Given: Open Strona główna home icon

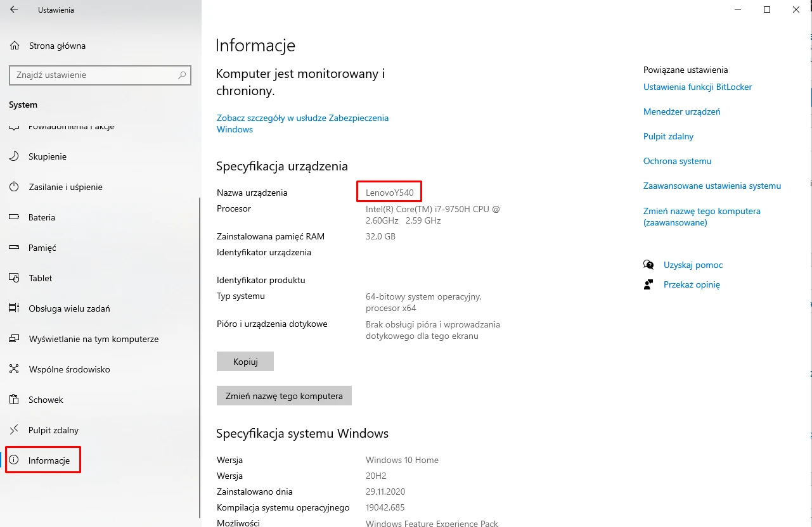Looking at the screenshot, I should tap(15, 46).
